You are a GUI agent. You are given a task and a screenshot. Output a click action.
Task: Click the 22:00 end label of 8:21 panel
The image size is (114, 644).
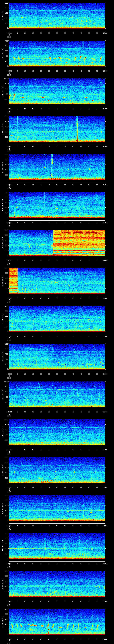point(105,298)
